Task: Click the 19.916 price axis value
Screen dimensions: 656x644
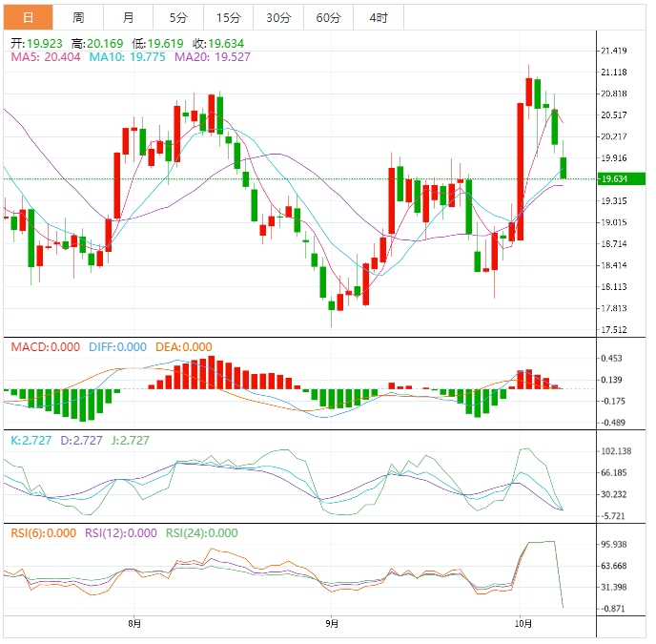Action: [614, 158]
